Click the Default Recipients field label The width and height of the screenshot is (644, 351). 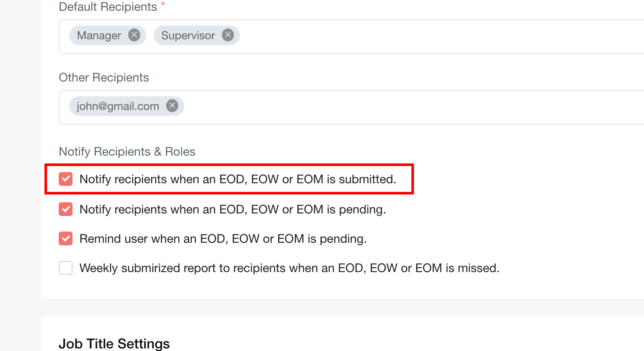pyautogui.click(x=107, y=7)
